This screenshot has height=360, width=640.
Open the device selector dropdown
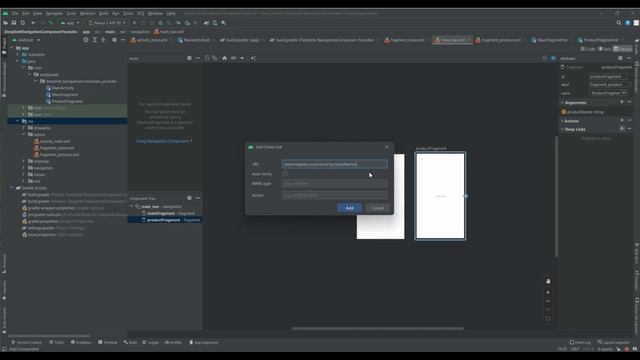point(107,23)
